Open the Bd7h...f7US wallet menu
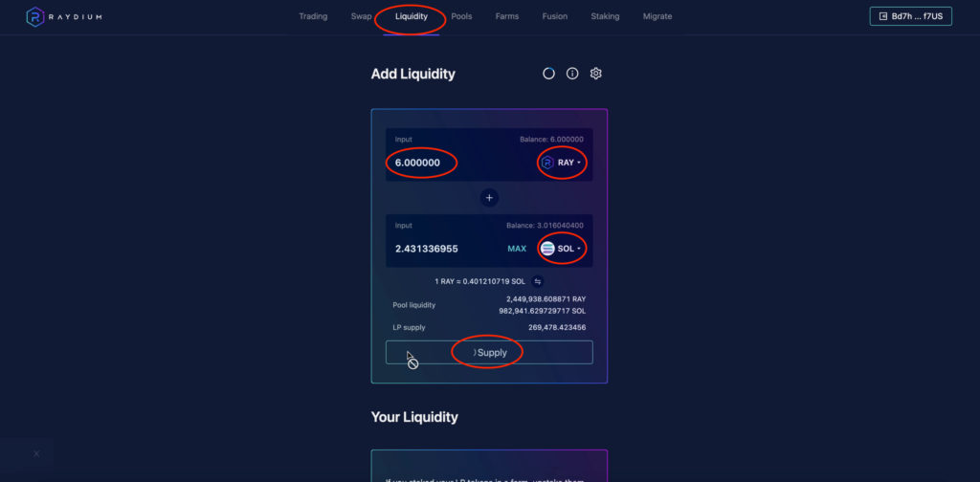 click(911, 16)
